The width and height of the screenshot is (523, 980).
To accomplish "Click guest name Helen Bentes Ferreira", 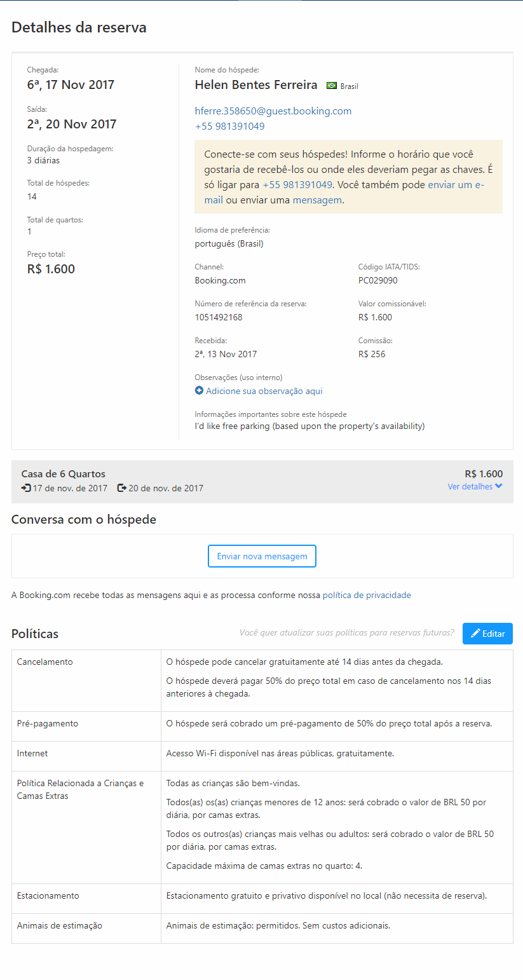I will (256, 85).
